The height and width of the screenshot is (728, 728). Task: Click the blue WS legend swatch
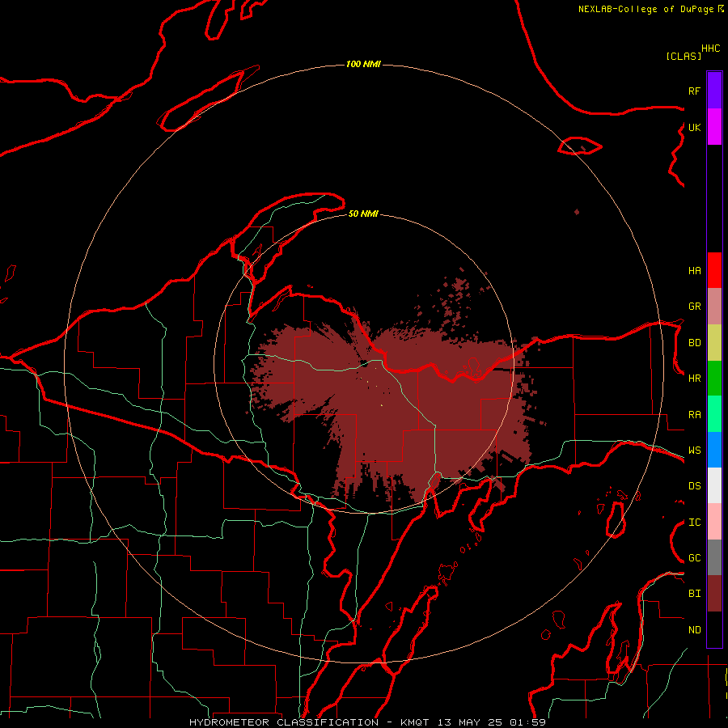(714, 450)
